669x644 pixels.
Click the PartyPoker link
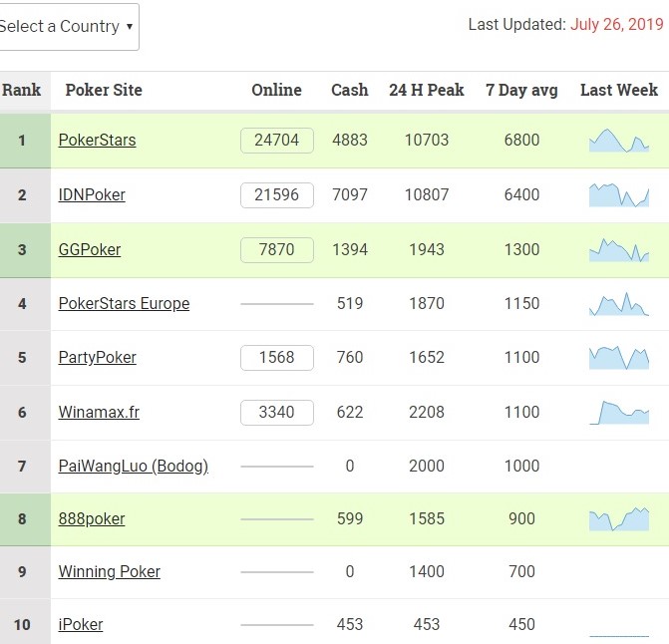coord(97,358)
